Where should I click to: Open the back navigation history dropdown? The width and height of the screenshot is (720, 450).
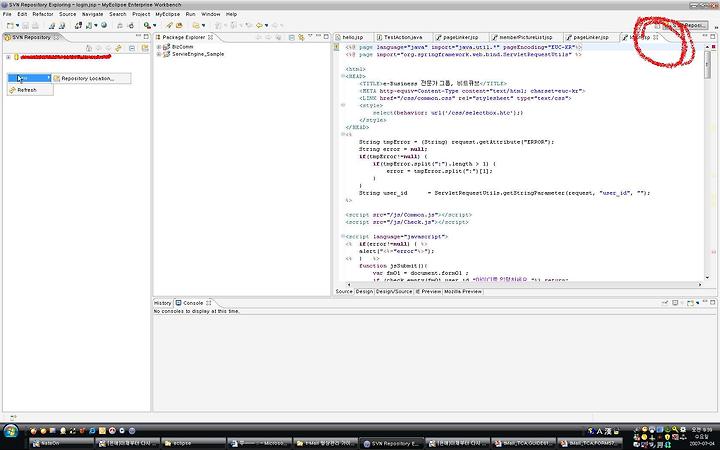(266, 26)
